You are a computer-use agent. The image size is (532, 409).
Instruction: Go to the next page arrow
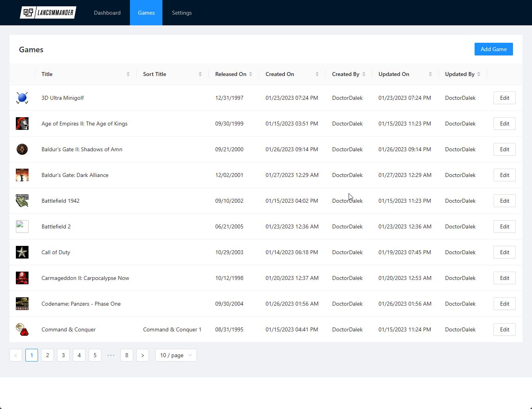(x=143, y=355)
